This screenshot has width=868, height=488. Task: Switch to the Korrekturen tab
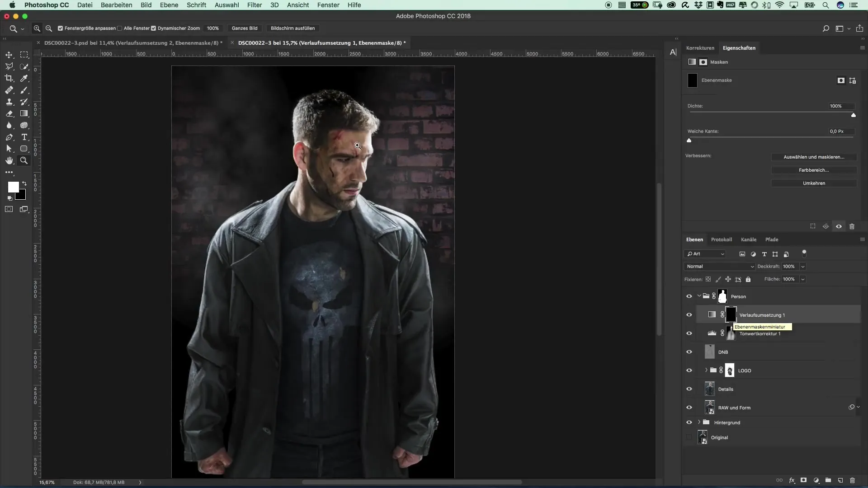coord(700,48)
